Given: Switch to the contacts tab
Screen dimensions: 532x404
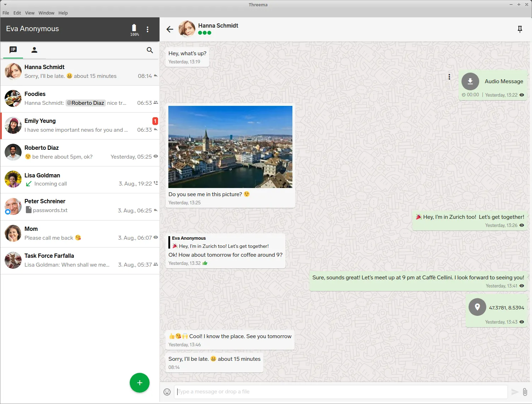Looking at the screenshot, I should (x=34, y=50).
